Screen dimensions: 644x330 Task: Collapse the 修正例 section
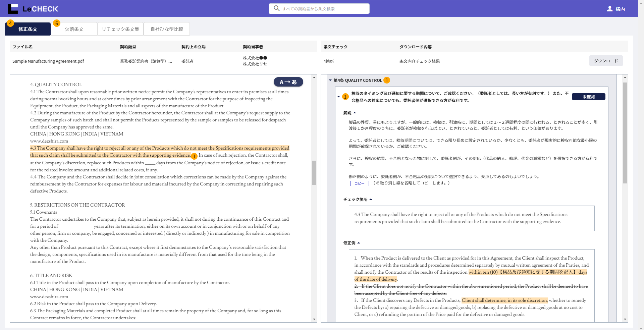[359, 243]
